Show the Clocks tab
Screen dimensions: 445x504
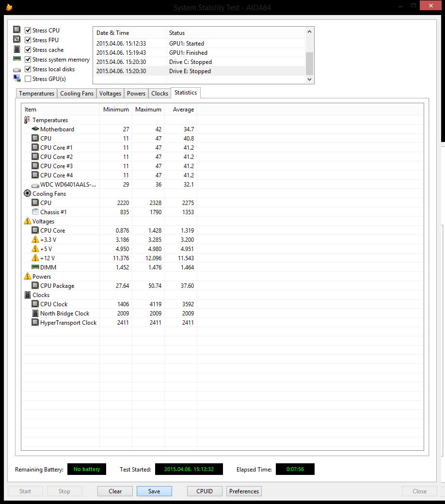[x=159, y=93]
